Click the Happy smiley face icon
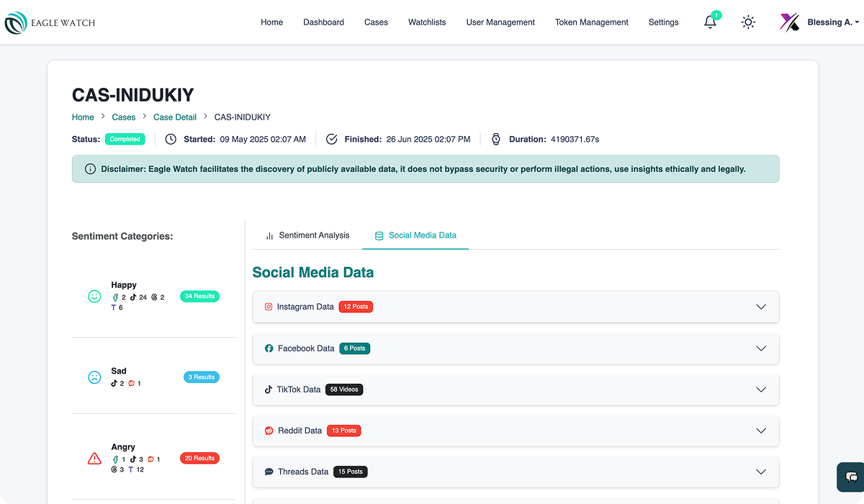The height and width of the screenshot is (504, 864). [94, 296]
